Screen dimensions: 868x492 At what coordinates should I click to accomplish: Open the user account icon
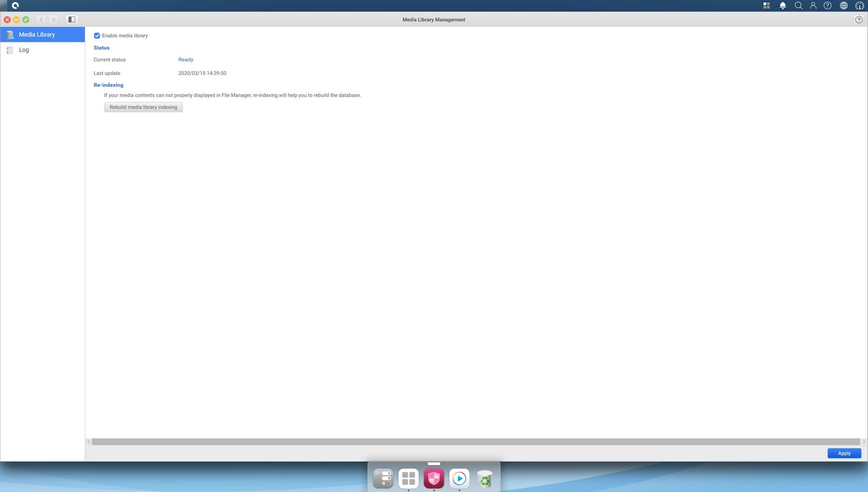pyautogui.click(x=813, y=6)
